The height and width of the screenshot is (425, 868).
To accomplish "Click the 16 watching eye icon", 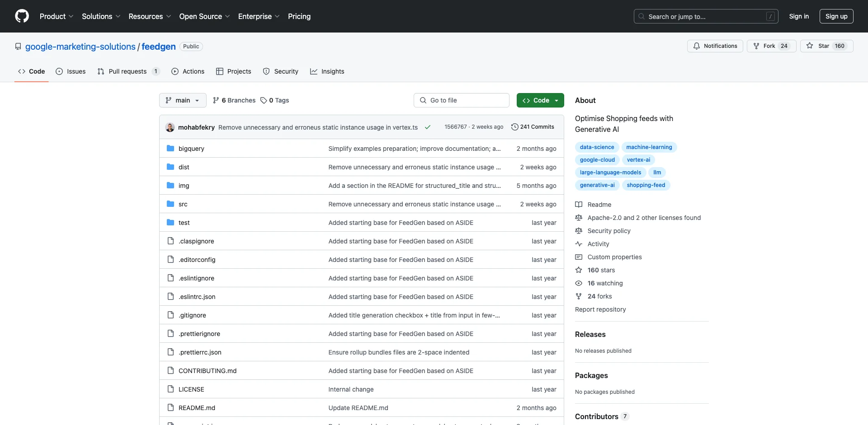I will (579, 283).
